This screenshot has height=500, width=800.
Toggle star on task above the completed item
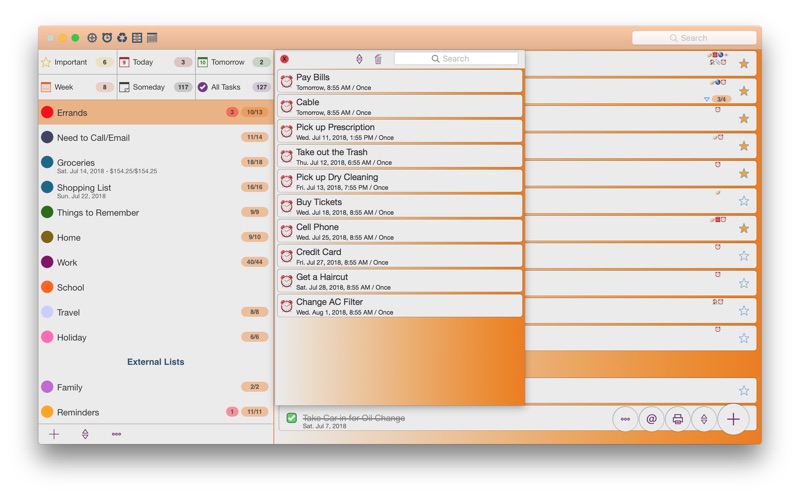pos(744,391)
